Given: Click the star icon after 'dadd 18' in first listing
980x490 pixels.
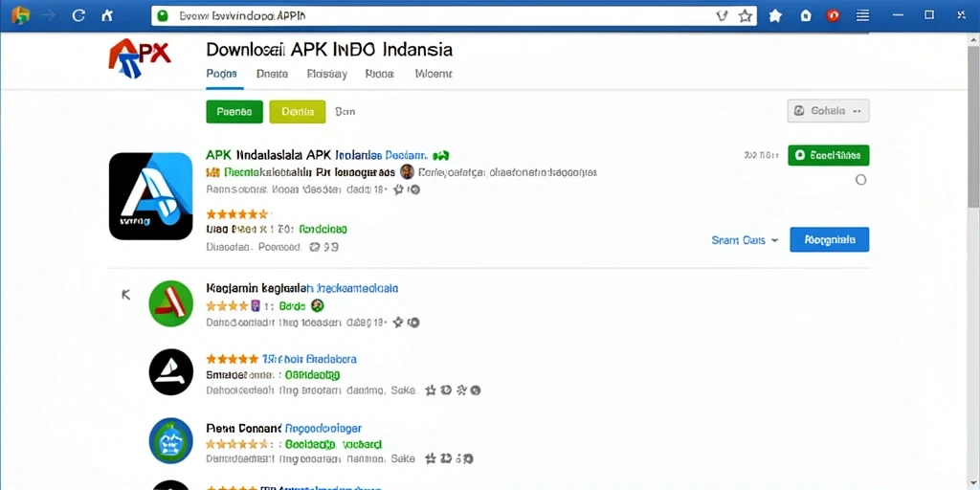Looking at the screenshot, I should tap(398, 189).
